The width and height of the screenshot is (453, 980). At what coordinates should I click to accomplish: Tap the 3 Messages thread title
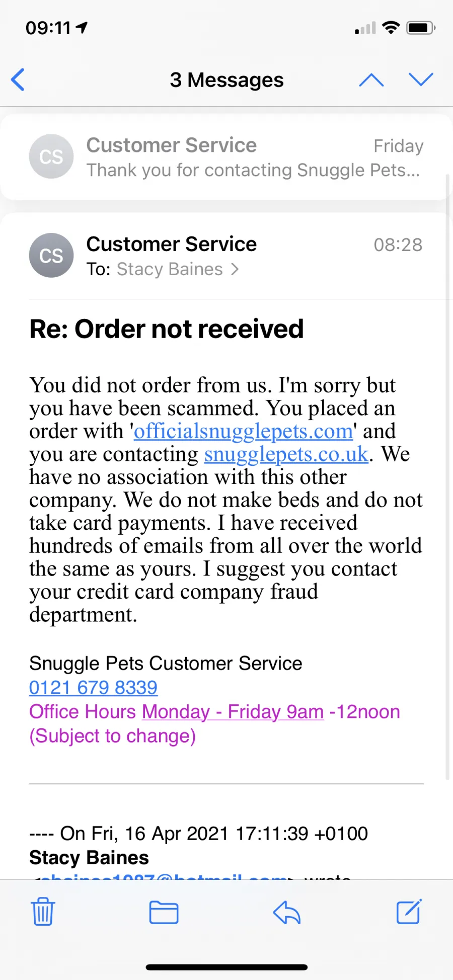coord(226,80)
